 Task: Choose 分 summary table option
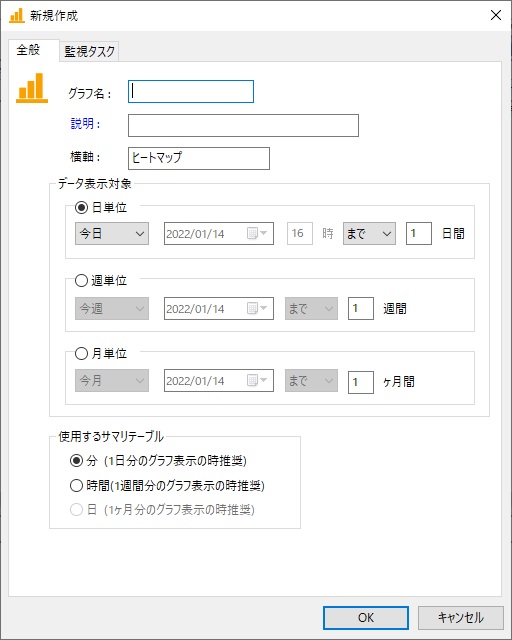76,461
